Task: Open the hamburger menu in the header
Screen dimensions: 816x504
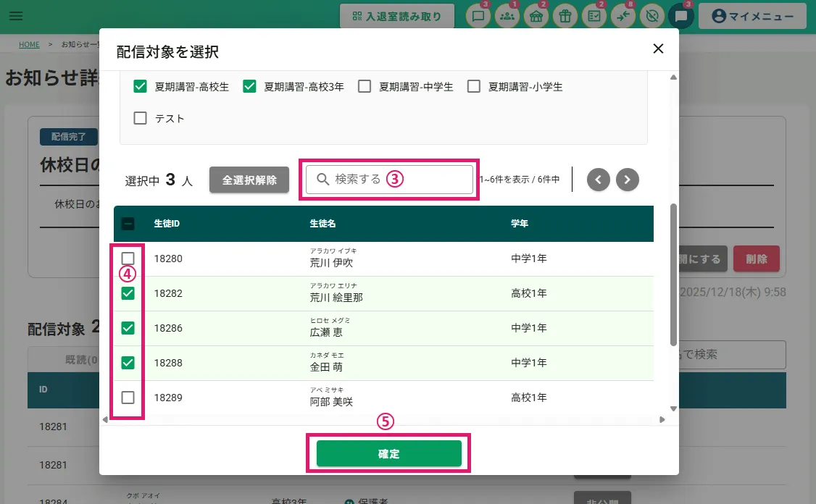Action: click(16, 16)
